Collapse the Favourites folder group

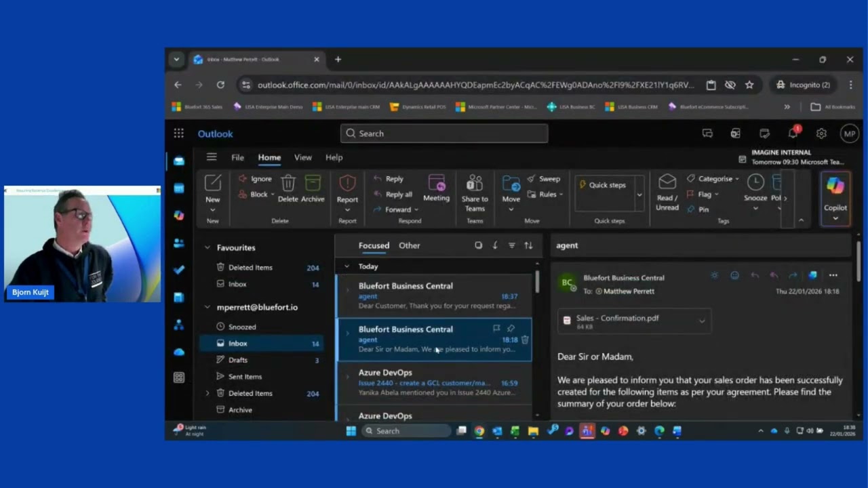[208, 247]
